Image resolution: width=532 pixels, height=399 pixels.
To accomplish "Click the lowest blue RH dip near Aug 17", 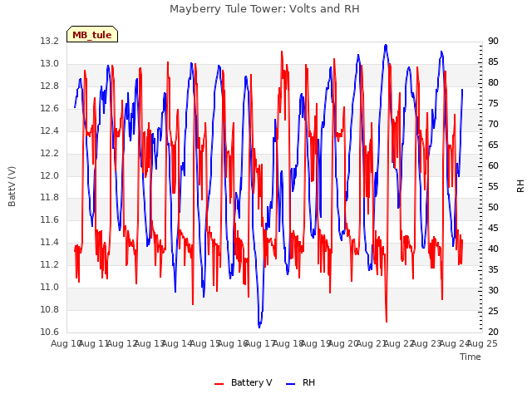I will 259,327.
